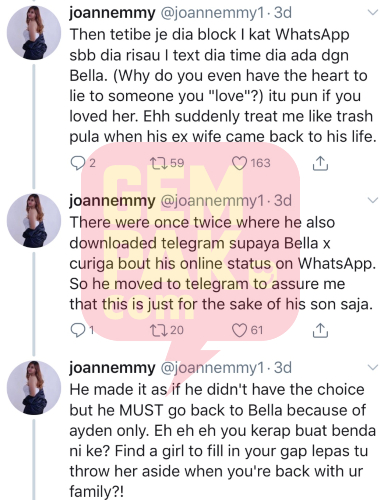View the profile picture beside the telegram tweet

coord(34,221)
